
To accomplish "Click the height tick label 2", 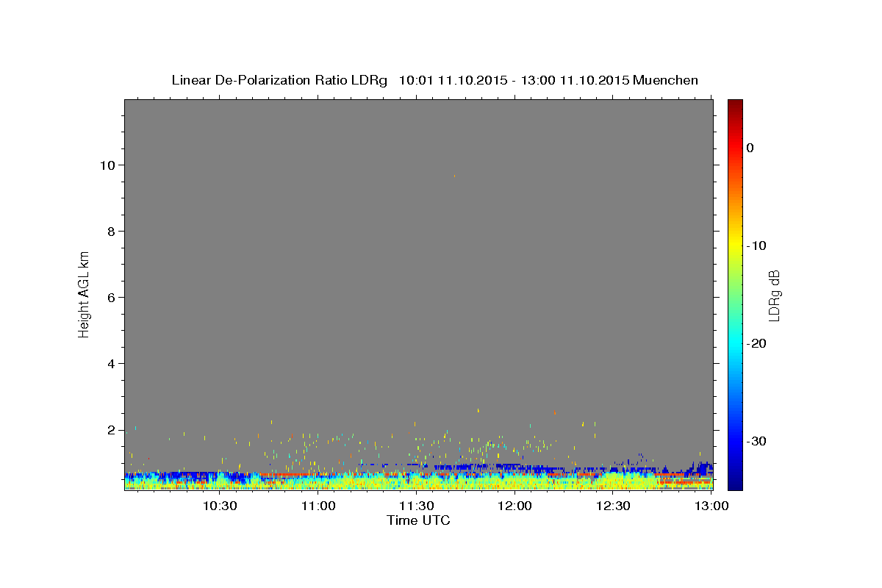I will [x=111, y=430].
